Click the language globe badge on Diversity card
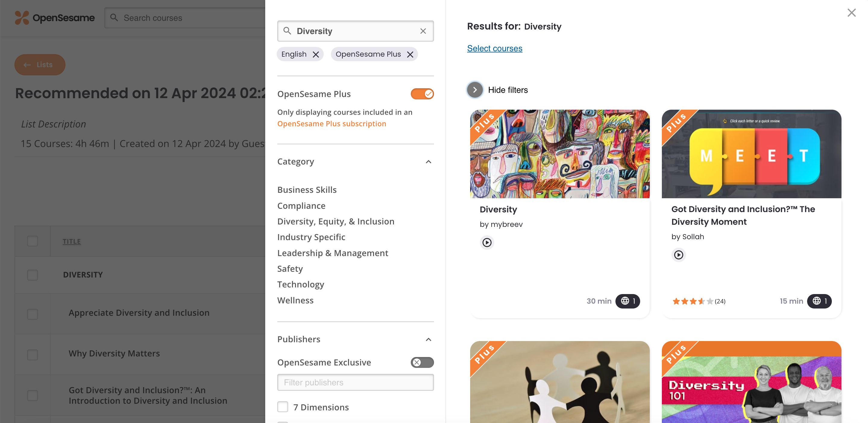The width and height of the screenshot is (868, 423). click(x=627, y=301)
